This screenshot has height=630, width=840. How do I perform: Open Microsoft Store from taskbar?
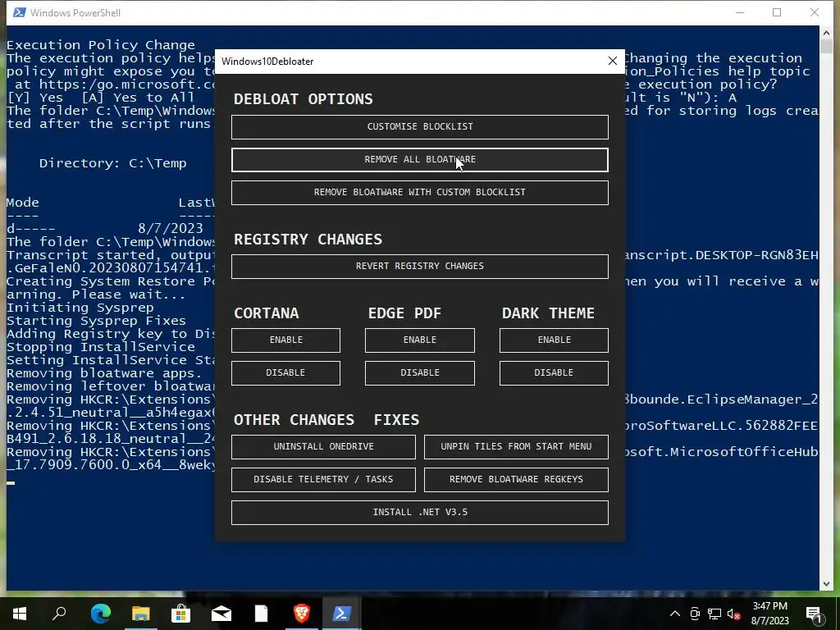click(181, 614)
